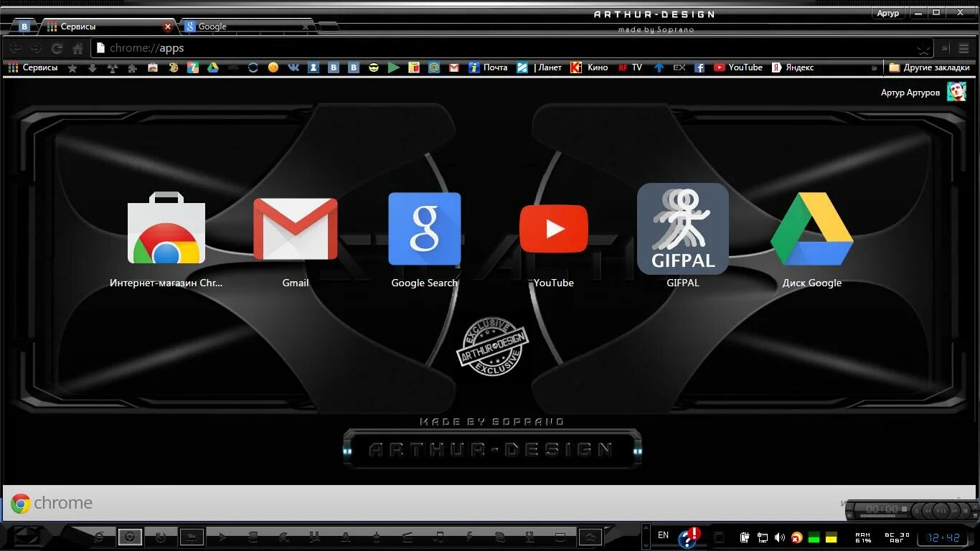The image size is (980, 551).
Task: Click the sunglasses smiley bookmark
Action: (x=374, y=67)
